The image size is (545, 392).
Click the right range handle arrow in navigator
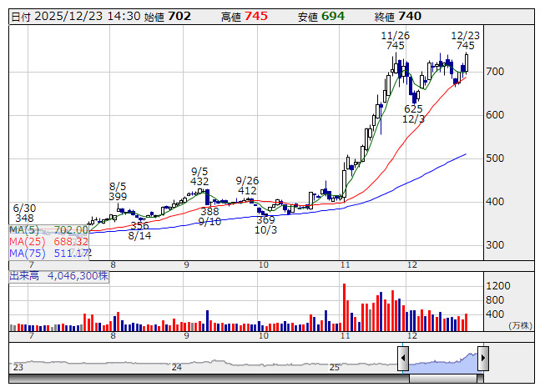(x=482, y=358)
